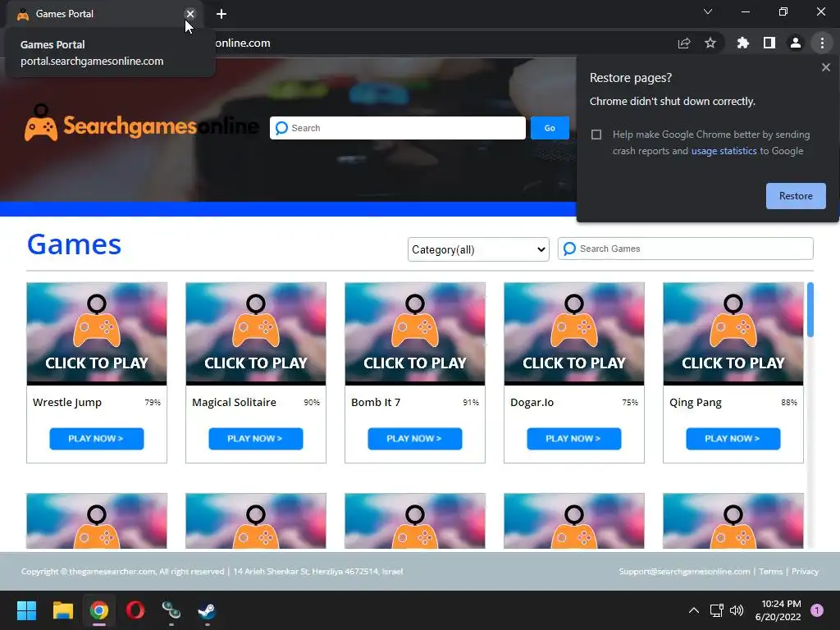This screenshot has width=840, height=630.
Task: Open the Dogar.Io thumbnail
Action: pyautogui.click(x=574, y=334)
